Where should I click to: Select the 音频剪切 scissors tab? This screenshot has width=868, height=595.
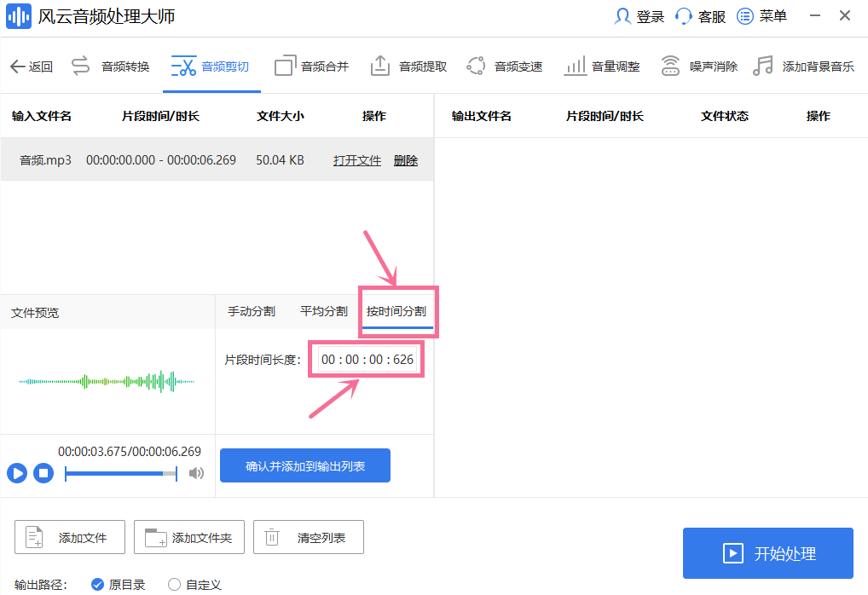tap(211, 66)
